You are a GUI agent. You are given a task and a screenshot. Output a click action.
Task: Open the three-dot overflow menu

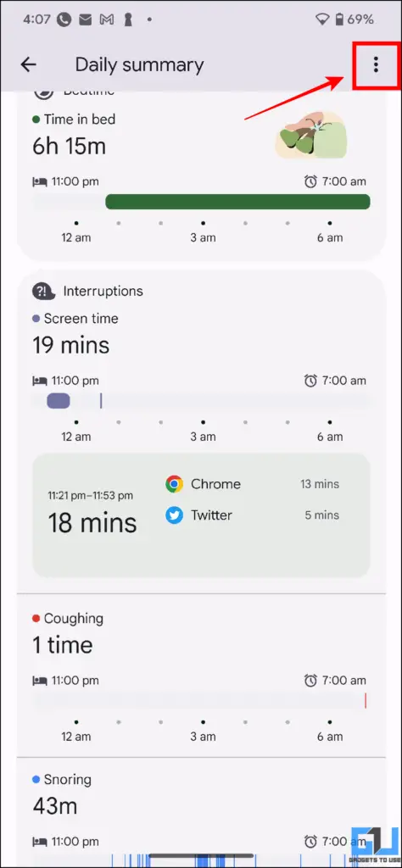[376, 64]
